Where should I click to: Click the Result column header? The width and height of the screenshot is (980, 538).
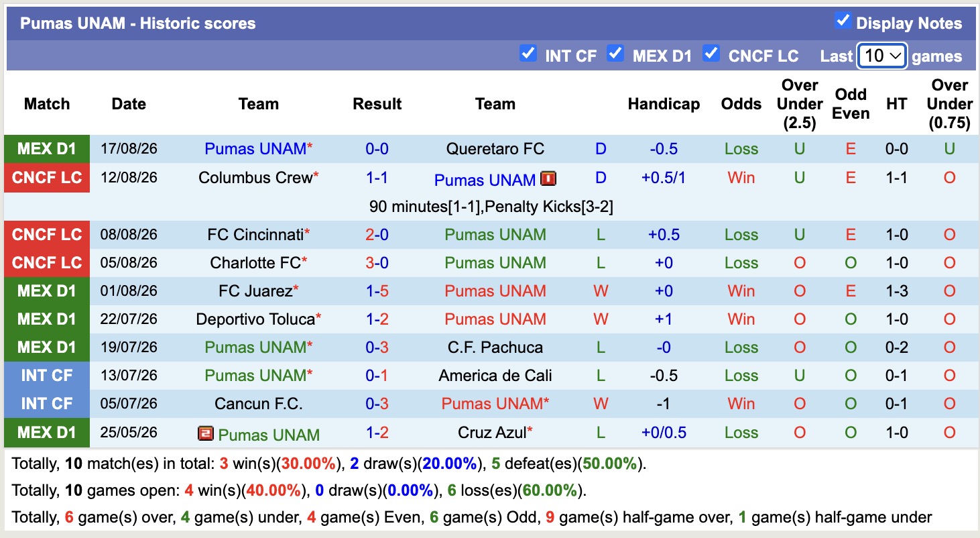[377, 104]
